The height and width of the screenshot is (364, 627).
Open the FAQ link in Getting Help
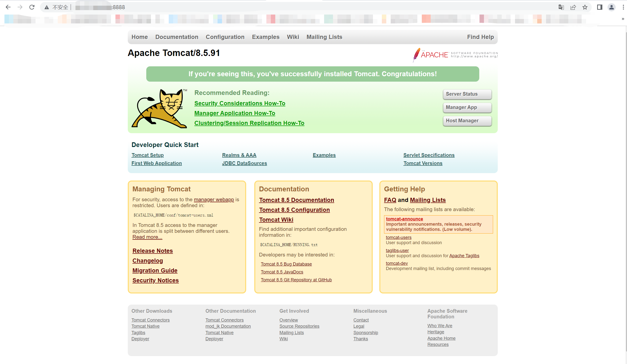pyautogui.click(x=390, y=200)
